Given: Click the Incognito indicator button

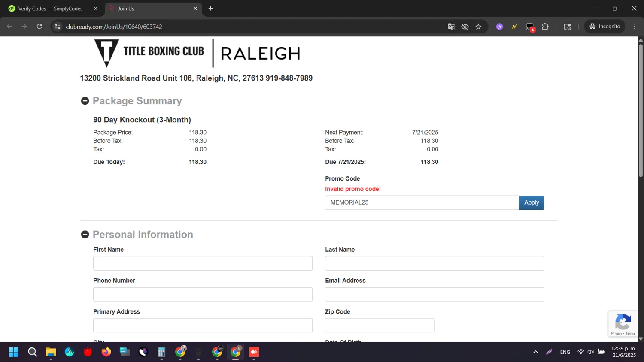Looking at the screenshot, I should pyautogui.click(x=605, y=27).
